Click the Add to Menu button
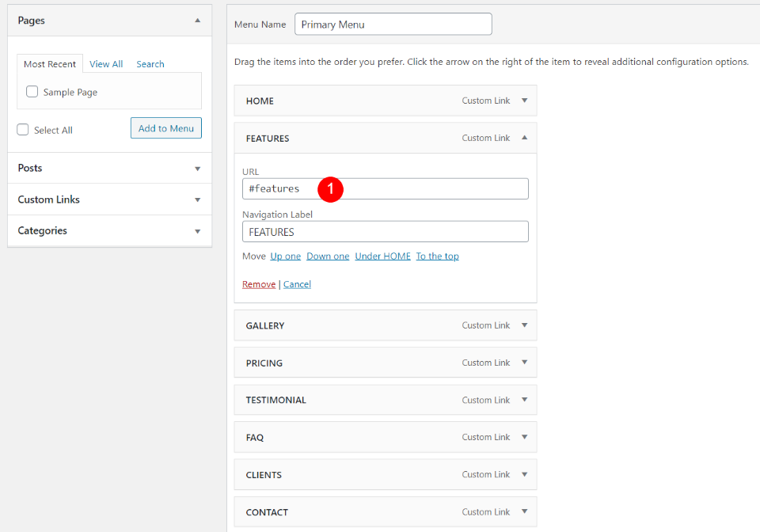This screenshot has width=760, height=532. [166, 128]
